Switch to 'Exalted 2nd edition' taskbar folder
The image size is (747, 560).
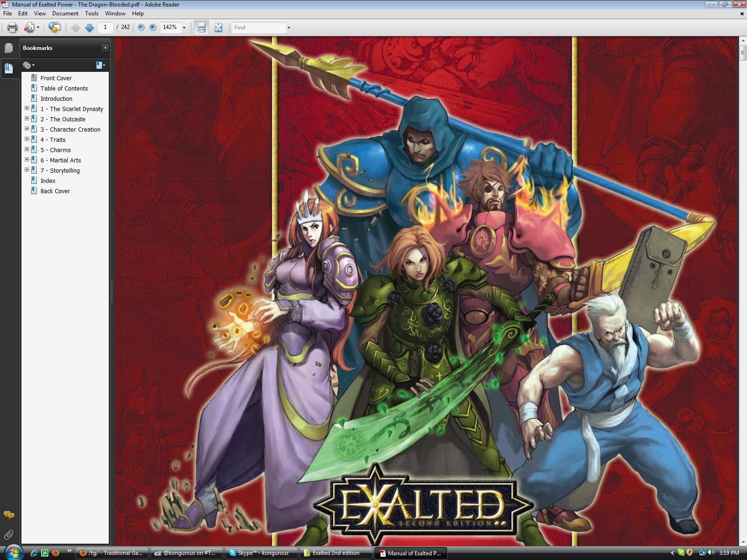tap(336, 553)
